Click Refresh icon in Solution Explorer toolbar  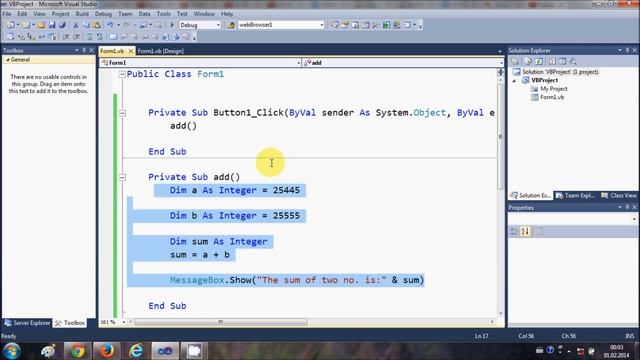[539, 61]
